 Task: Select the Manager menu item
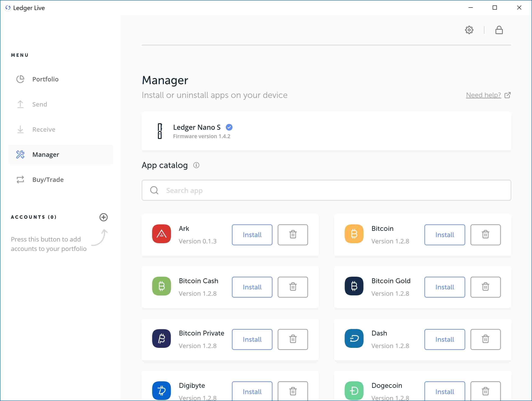[x=61, y=154]
